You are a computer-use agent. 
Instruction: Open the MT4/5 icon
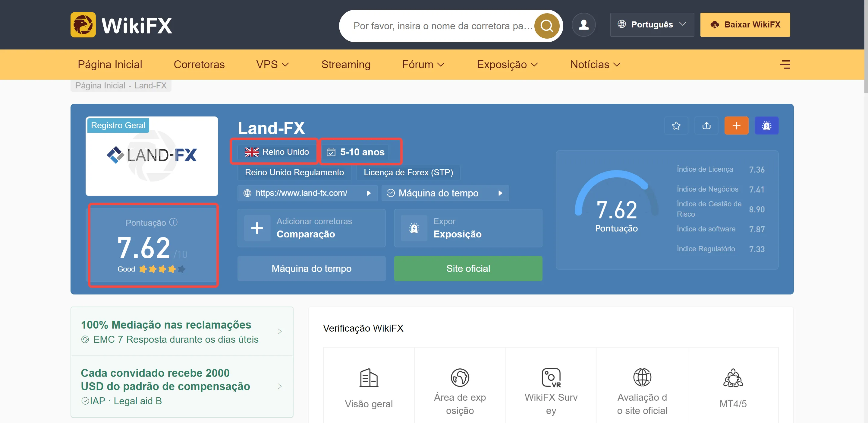coord(733,377)
